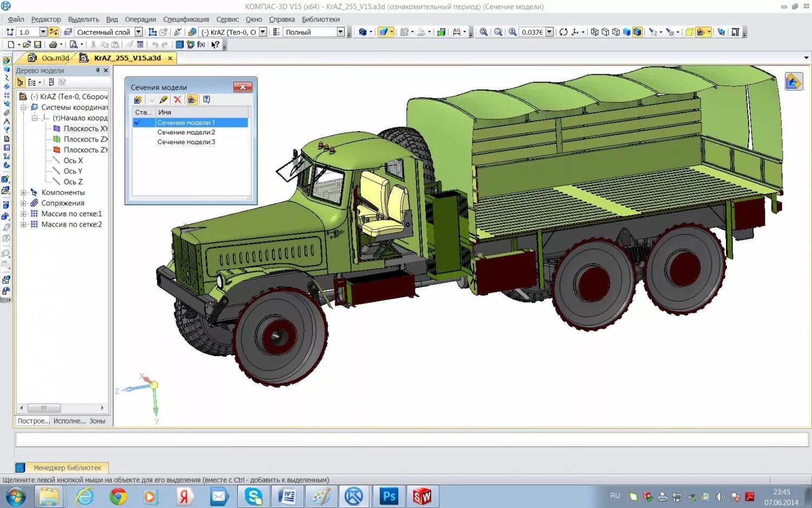Click the new section icon in Сечения модели dialog

click(138, 100)
